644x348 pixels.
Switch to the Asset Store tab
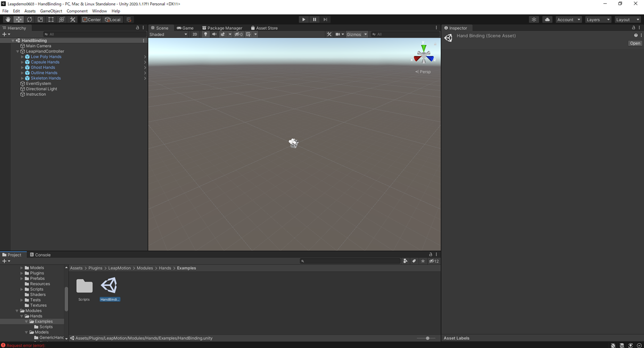pyautogui.click(x=264, y=28)
